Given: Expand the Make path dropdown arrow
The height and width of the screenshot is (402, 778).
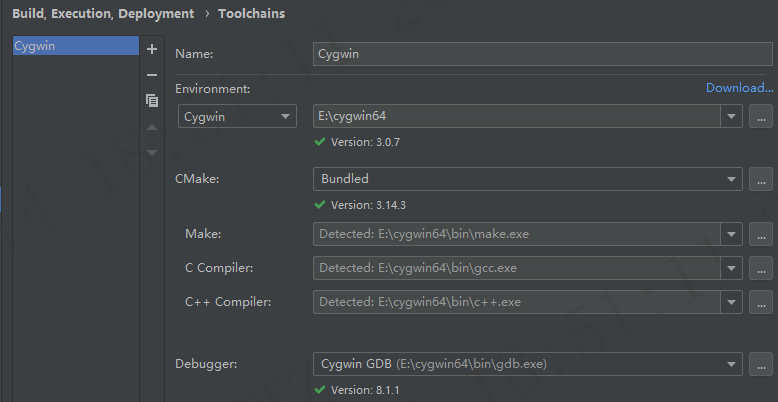Looking at the screenshot, I should point(731,234).
